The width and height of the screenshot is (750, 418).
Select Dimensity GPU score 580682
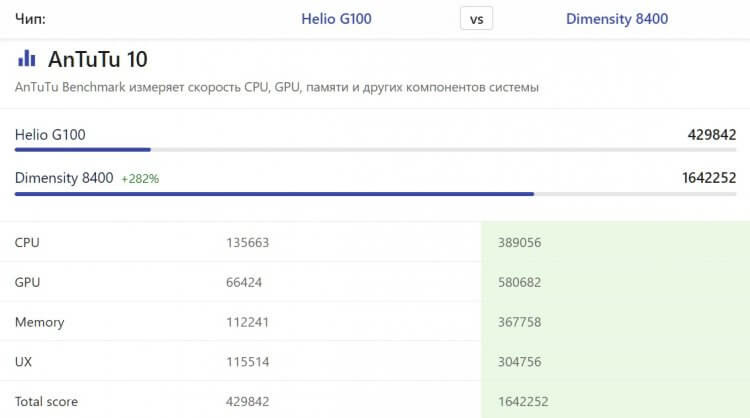pos(519,282)
